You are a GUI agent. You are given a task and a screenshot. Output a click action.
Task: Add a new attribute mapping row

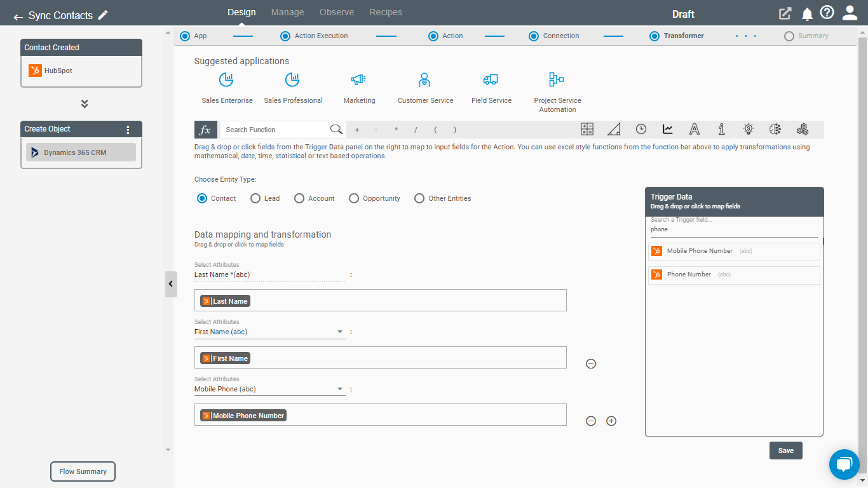(x=611, y=421)
